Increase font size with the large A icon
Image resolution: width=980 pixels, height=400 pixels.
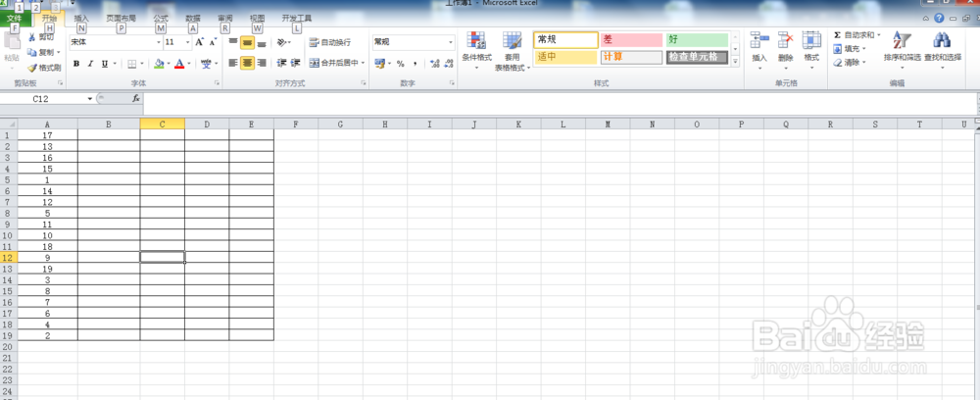(x=199, y=42)
